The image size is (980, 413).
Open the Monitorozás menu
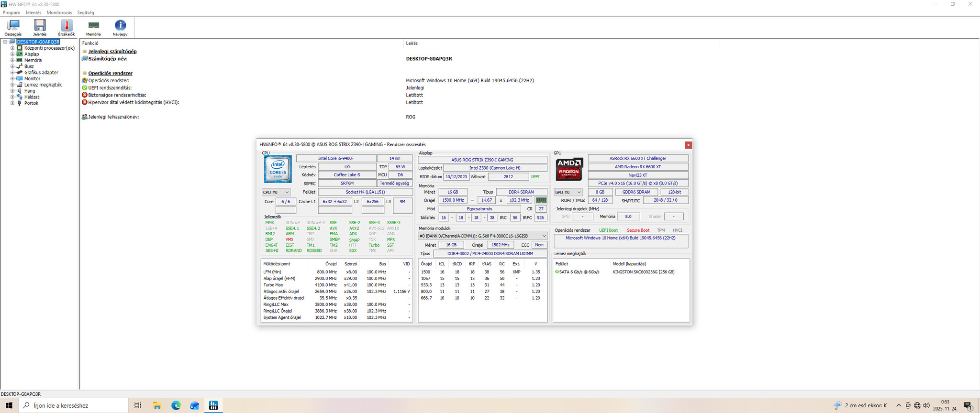(59, 12)
